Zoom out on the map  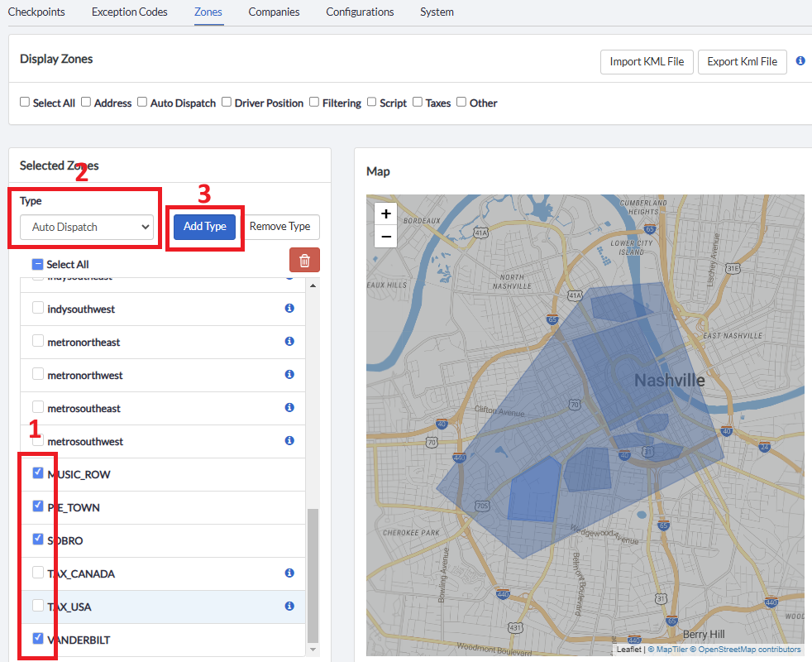[385, 237]
